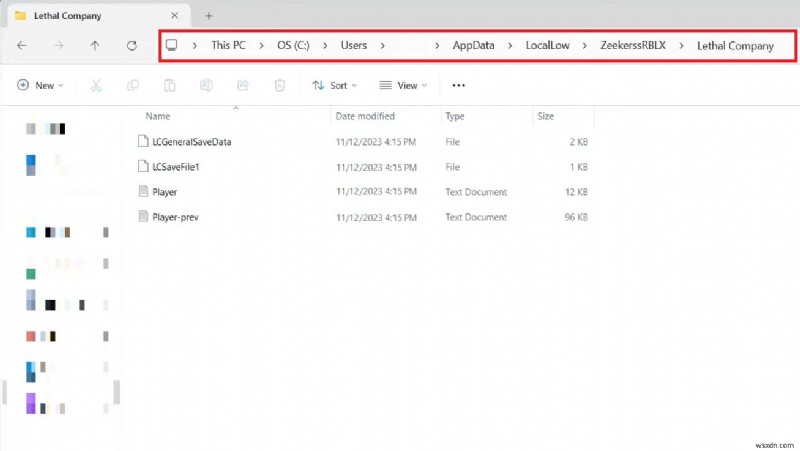
Task: Go up one folder level
Action: (95, 45)
